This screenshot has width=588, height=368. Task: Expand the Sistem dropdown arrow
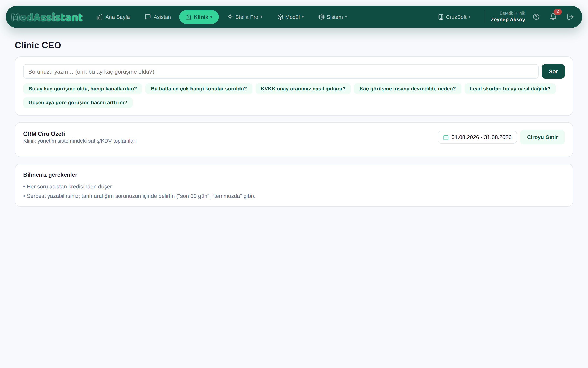[346, 17]
